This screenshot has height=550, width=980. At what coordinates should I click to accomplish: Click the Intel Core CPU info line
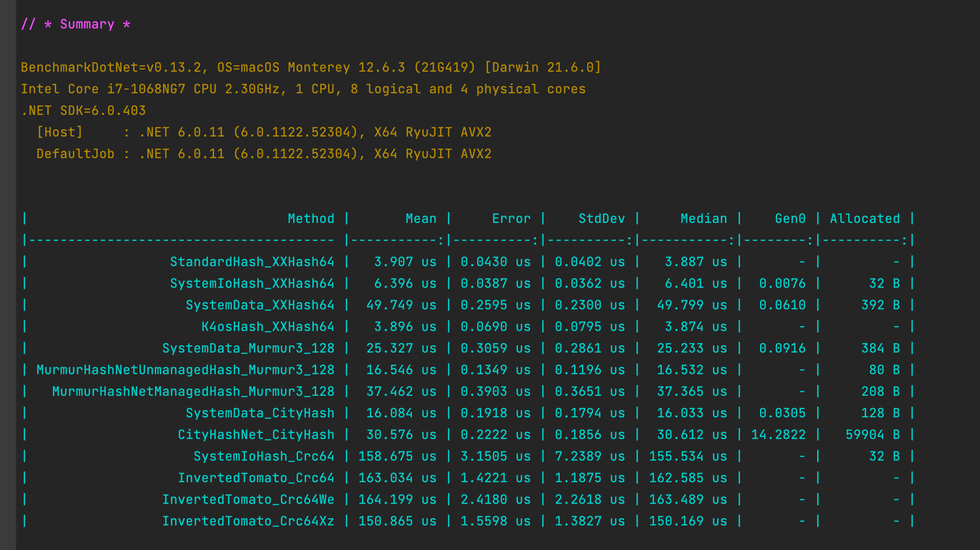(303, 89)
